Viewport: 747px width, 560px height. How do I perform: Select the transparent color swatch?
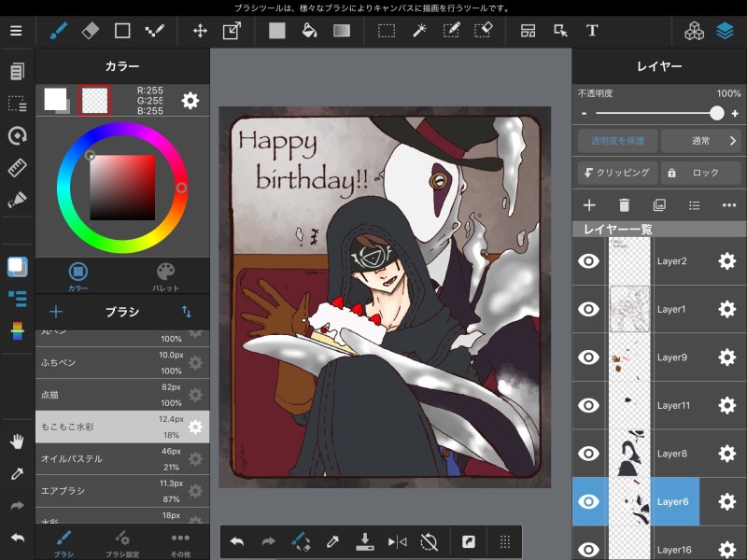95,101
